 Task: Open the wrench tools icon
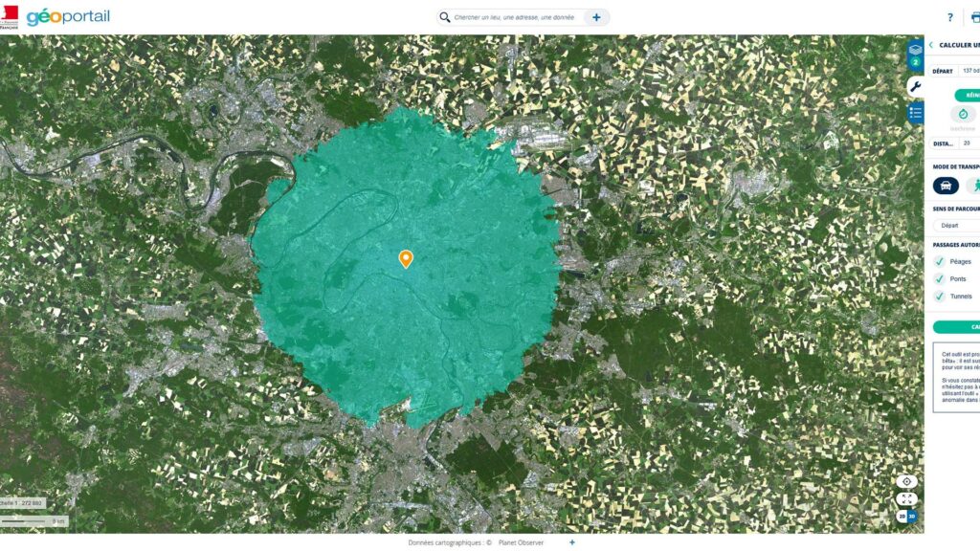click(915, 87)
